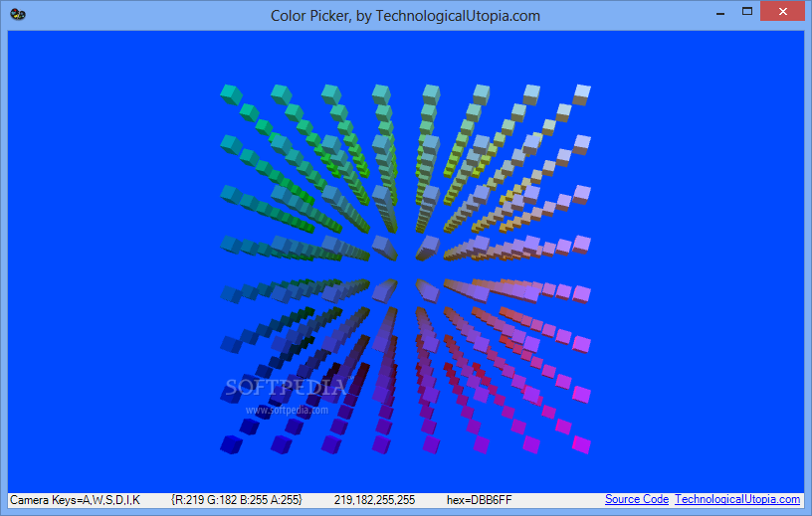Maximize the Color Picker window
Screen dimensions: 812x516
coord(746,11)
